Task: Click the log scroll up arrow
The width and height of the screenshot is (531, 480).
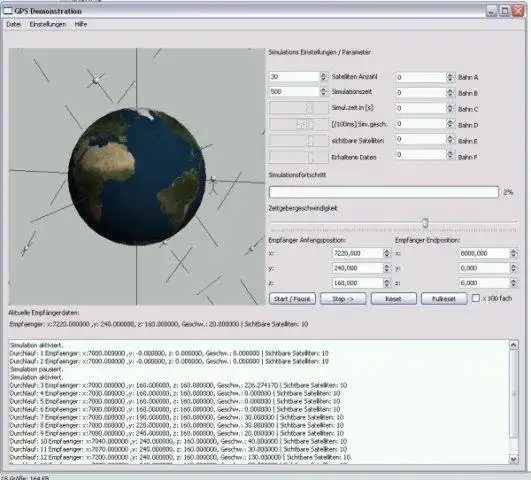Action: click(514, 345)
